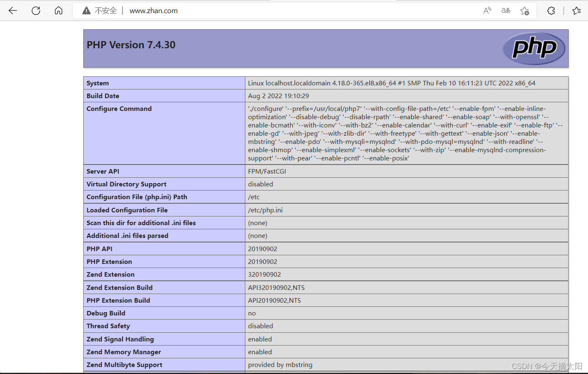The image size is (588, 374).
Task: Select the Configuration File (php.ini) Path label
Action: (137, 197)
